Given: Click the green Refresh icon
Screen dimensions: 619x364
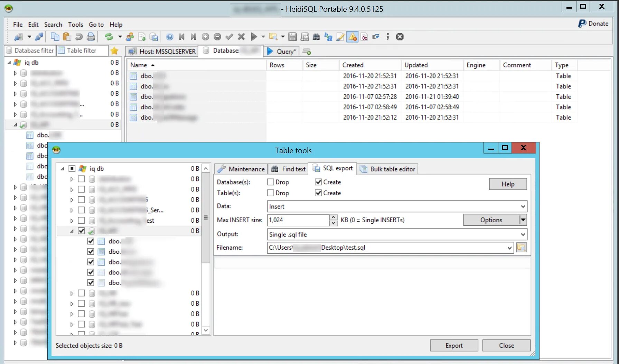Looking at the screenshot, I should [109, 37].
